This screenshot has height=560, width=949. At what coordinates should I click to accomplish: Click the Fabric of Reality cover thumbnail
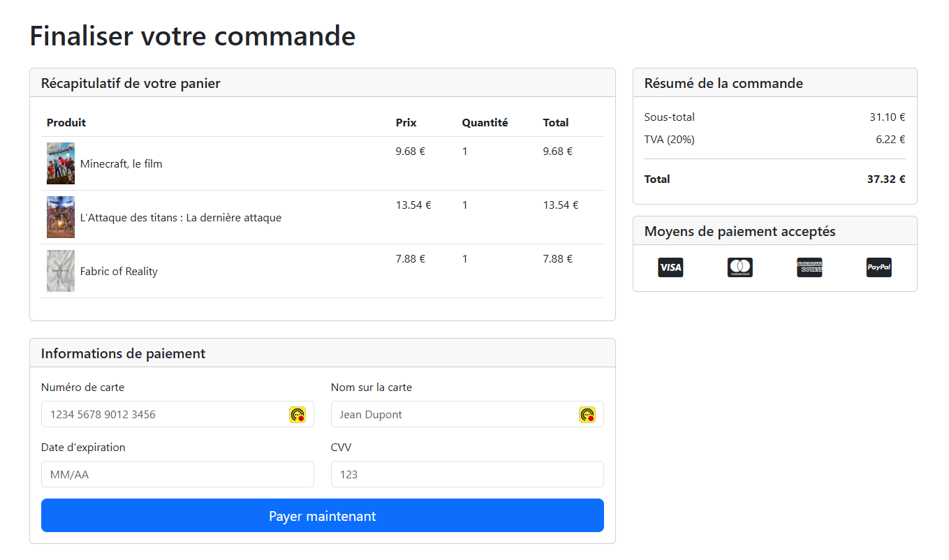pyautogui.click(x=60, y=271)
